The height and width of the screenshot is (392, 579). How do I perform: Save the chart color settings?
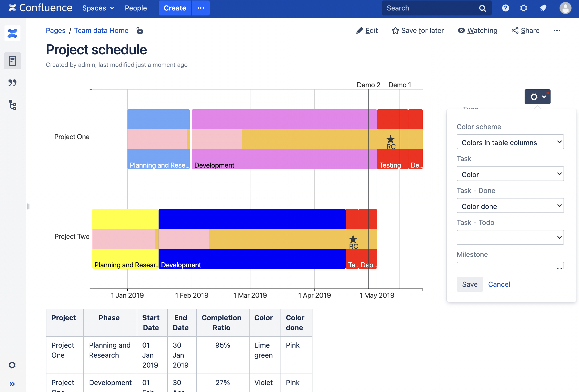point(469,284)
